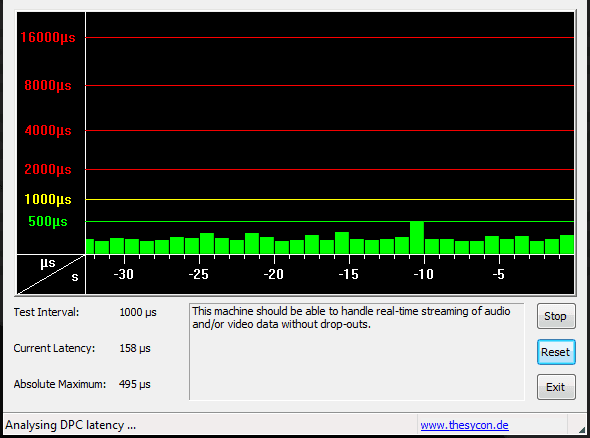Click the green 500µs axis label
The image size is (590, 438).
(x=48, y=221)
